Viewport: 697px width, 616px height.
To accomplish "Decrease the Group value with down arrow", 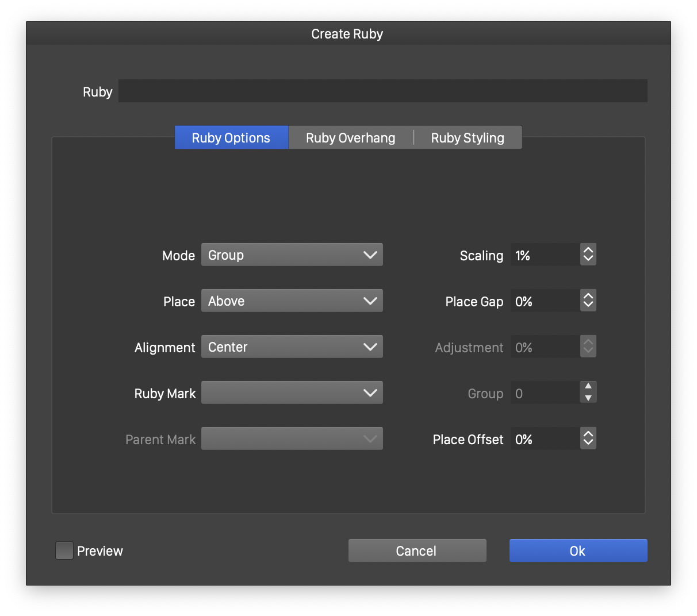I will [x=588, y=398].
